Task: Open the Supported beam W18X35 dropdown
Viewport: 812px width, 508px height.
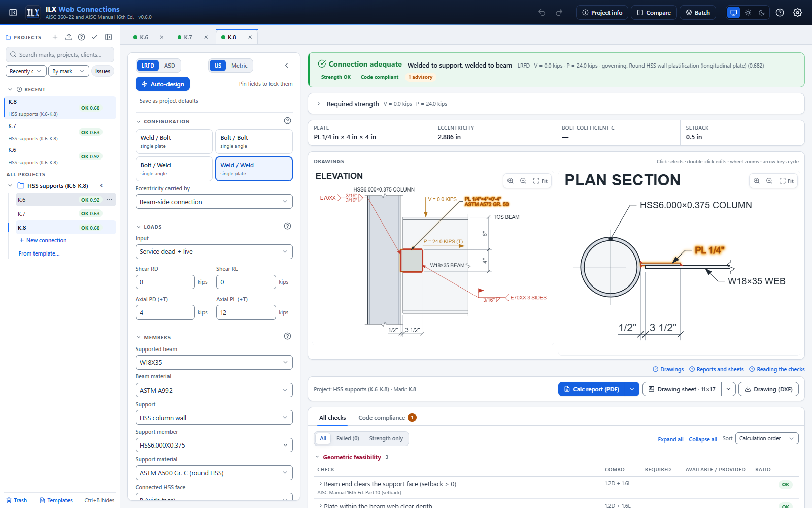Action: pos(214,362)
